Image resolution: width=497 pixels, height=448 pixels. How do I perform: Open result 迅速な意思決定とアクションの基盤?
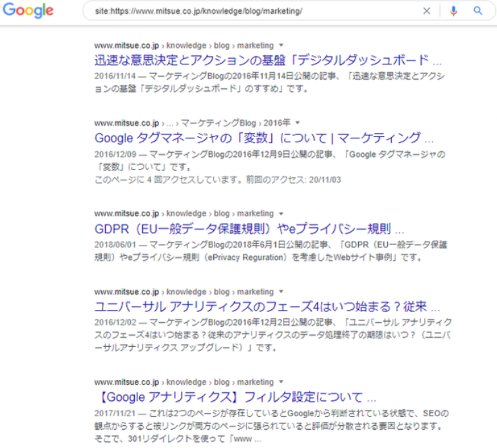click(268, 60)
